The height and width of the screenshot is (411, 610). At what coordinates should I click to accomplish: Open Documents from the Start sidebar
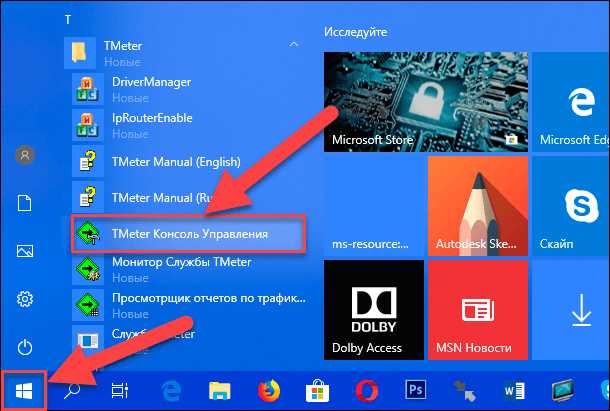pyautogui.click(x=25, y=203)
